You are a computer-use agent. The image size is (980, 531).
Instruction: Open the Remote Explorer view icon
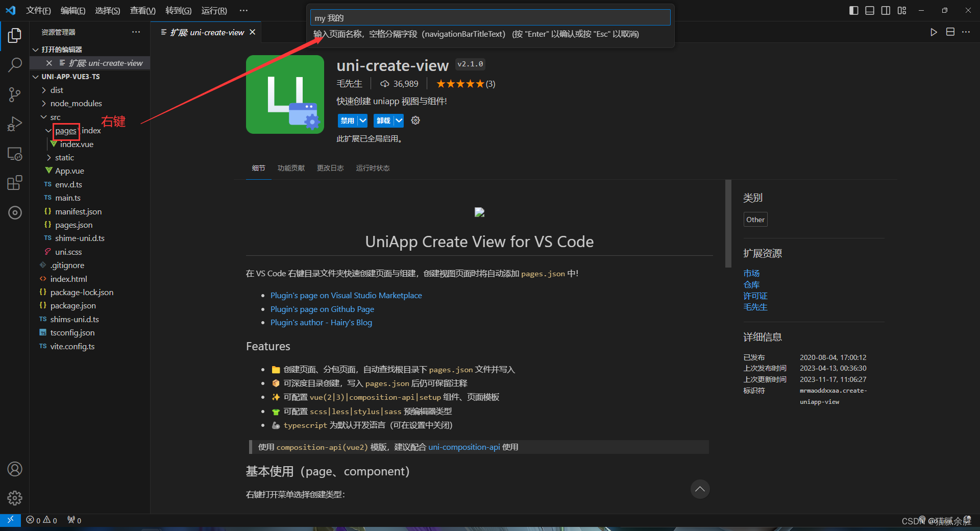pyautogui.click(x=15, y=154)
